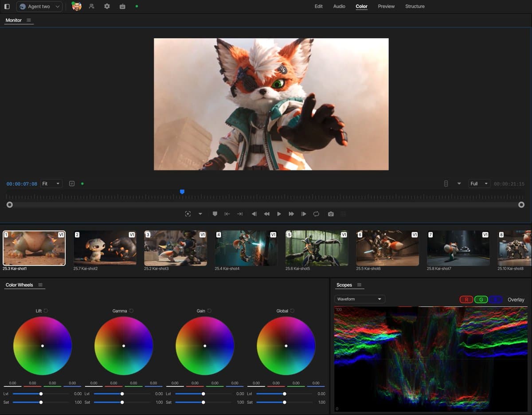Click the right zoom scrollbar handle
532x415 pixels.
click(x=521, y=204)
